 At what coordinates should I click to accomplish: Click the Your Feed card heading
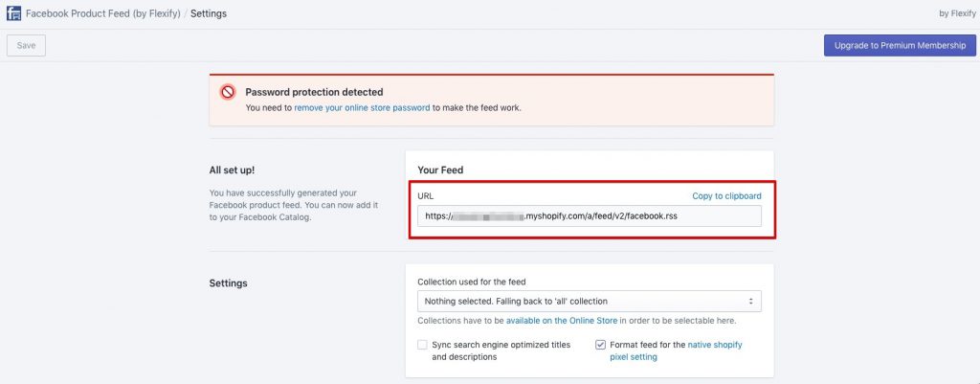(440, 170)
